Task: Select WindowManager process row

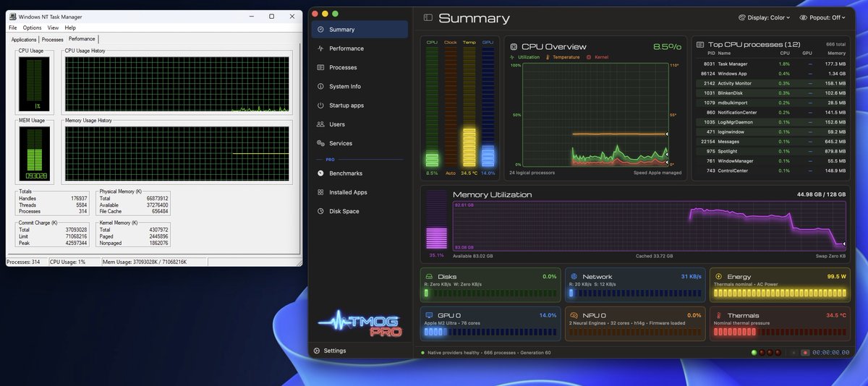Action: 770,161
